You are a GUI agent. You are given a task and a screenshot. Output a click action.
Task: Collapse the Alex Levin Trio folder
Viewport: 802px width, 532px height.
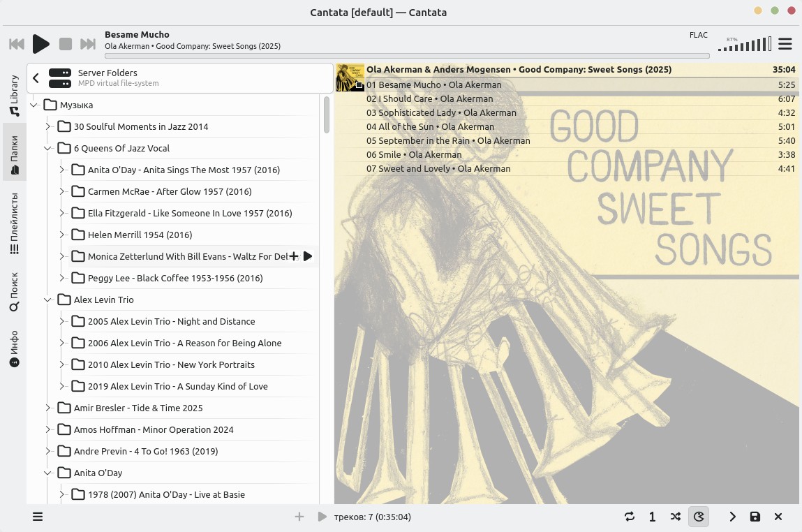coord(47,300)
